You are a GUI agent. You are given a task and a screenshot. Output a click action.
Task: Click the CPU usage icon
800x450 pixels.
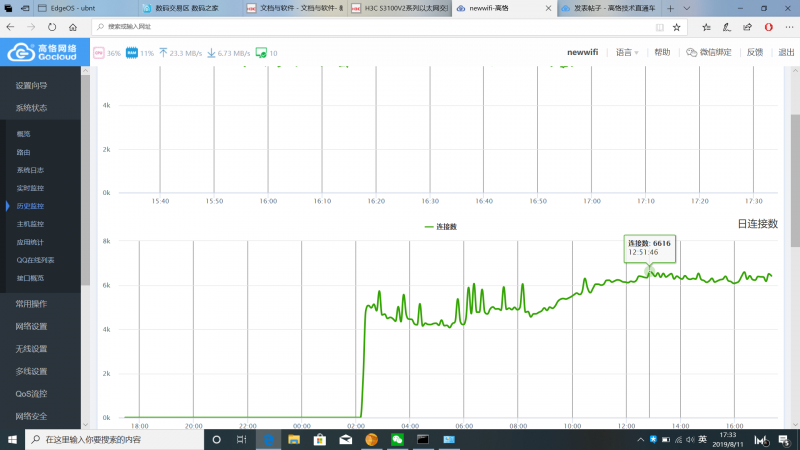[98, 53]
